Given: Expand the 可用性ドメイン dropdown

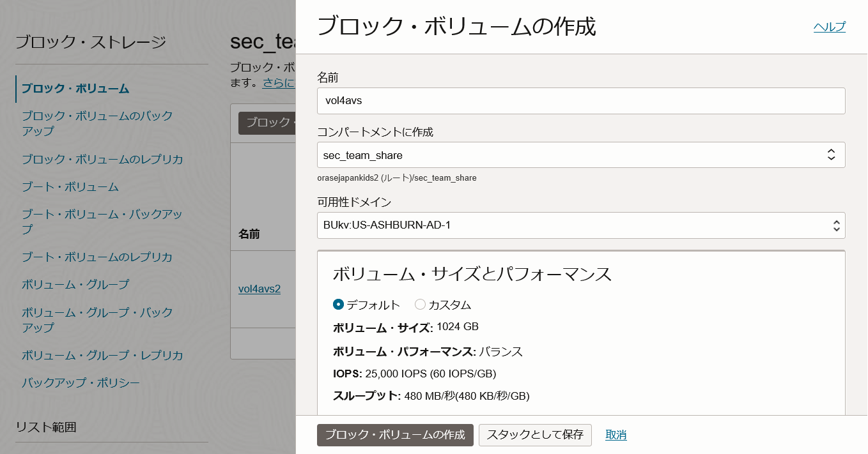Looking at the screenshot, I should (x=581, y=225).
